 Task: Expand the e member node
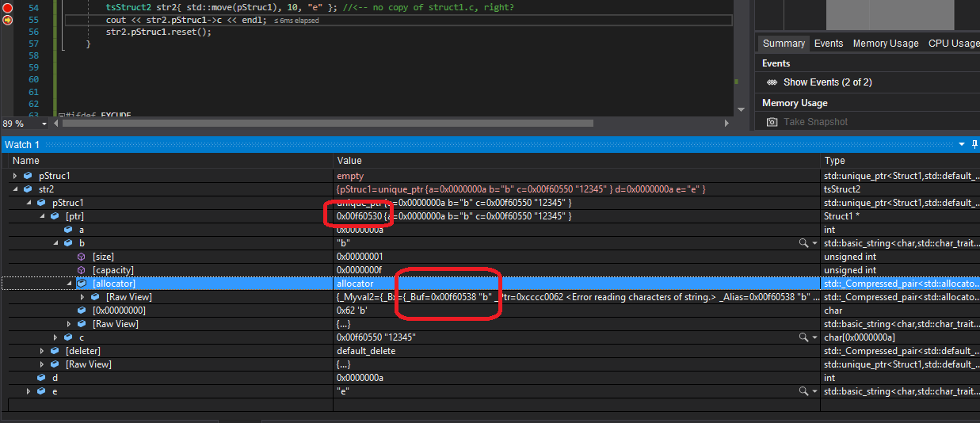click(30, 391)
